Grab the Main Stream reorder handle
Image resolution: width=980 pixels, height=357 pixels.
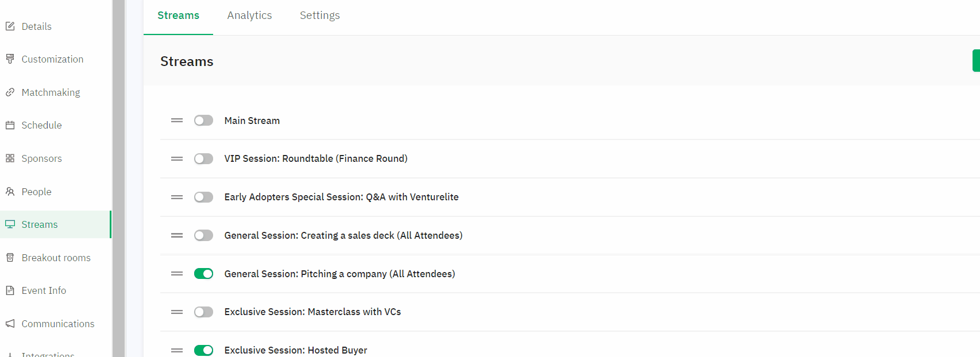point(177,121)
